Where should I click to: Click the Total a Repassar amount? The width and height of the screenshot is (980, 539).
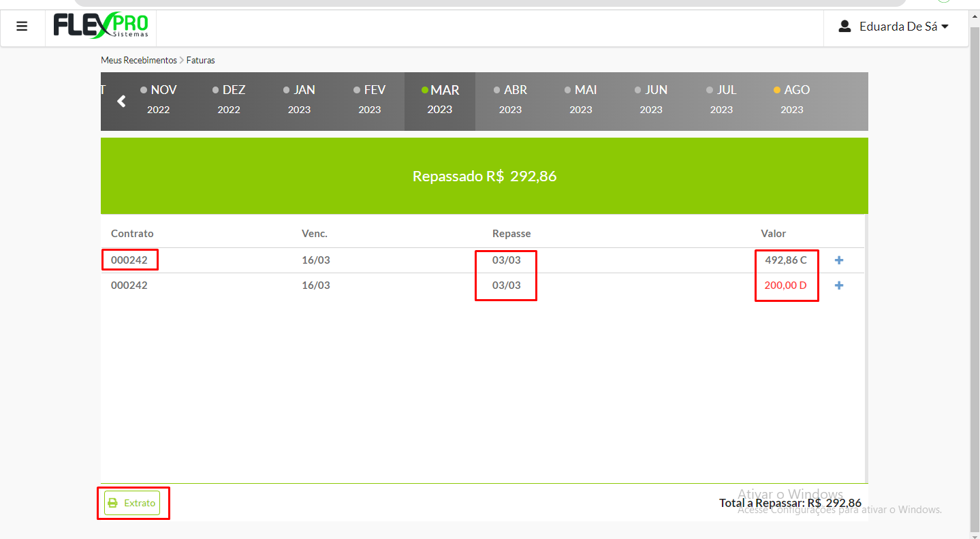pos(790,503)
